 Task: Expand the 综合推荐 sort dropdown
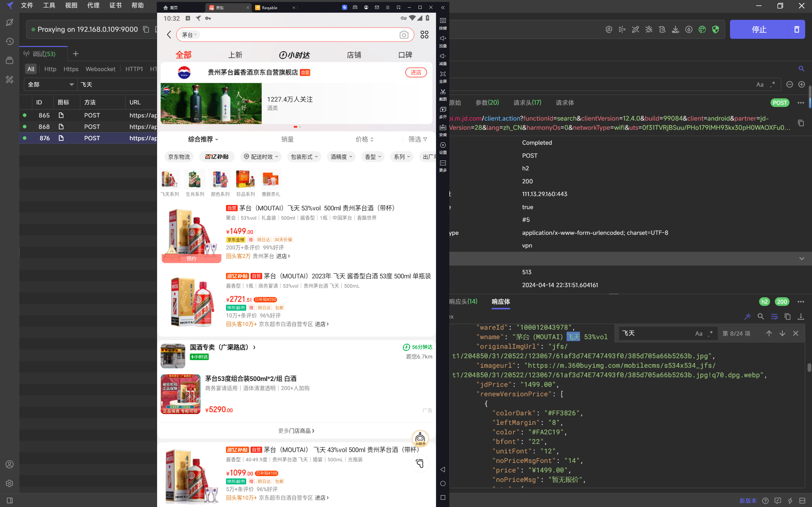click(203, 139)
